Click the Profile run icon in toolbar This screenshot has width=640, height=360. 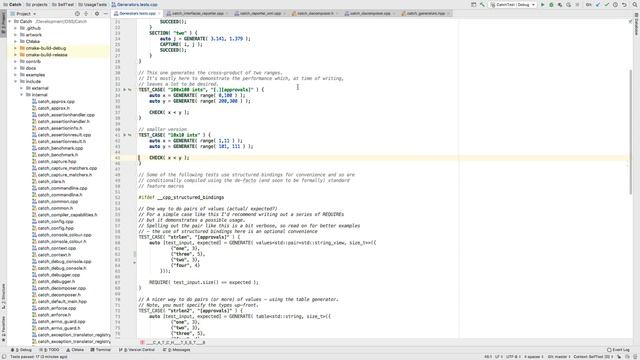[568, 4]
